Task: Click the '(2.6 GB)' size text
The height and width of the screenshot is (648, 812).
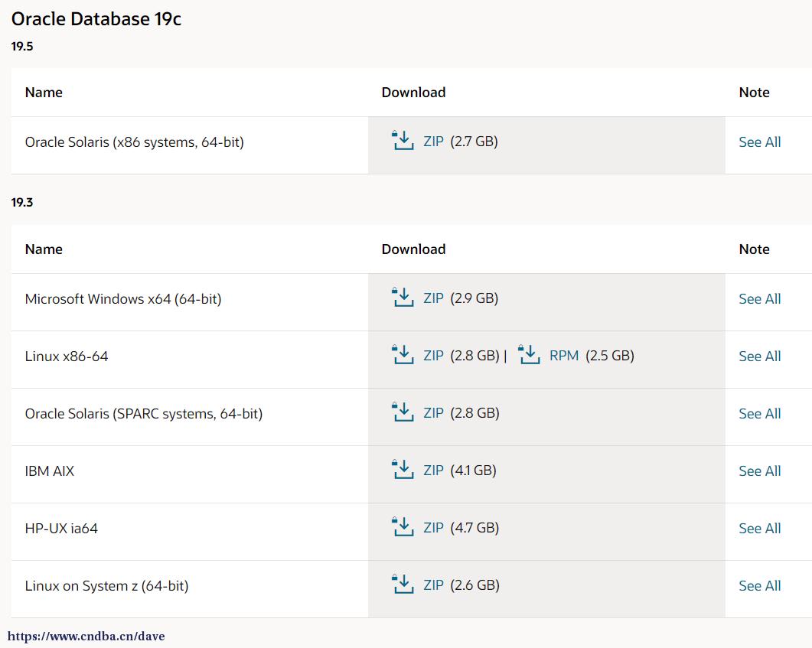Action: [474, 585]
